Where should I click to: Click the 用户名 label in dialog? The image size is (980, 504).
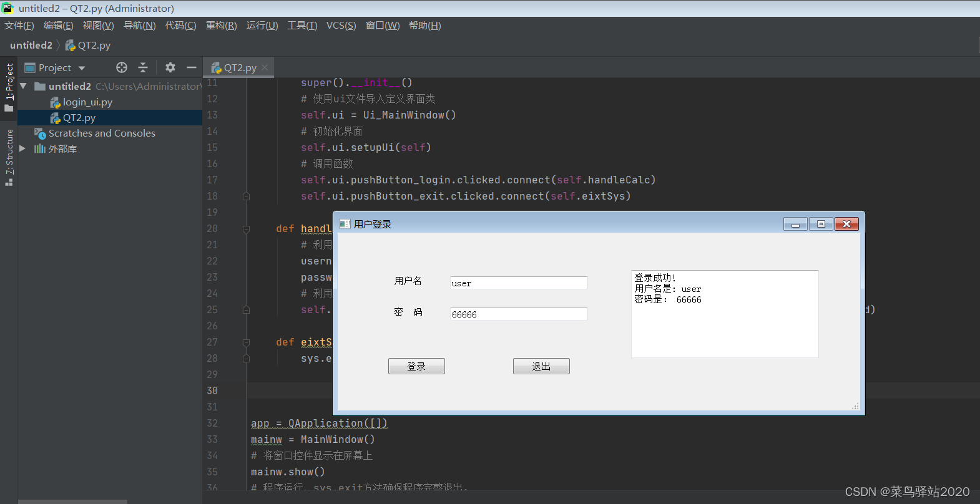coord(408,281)
